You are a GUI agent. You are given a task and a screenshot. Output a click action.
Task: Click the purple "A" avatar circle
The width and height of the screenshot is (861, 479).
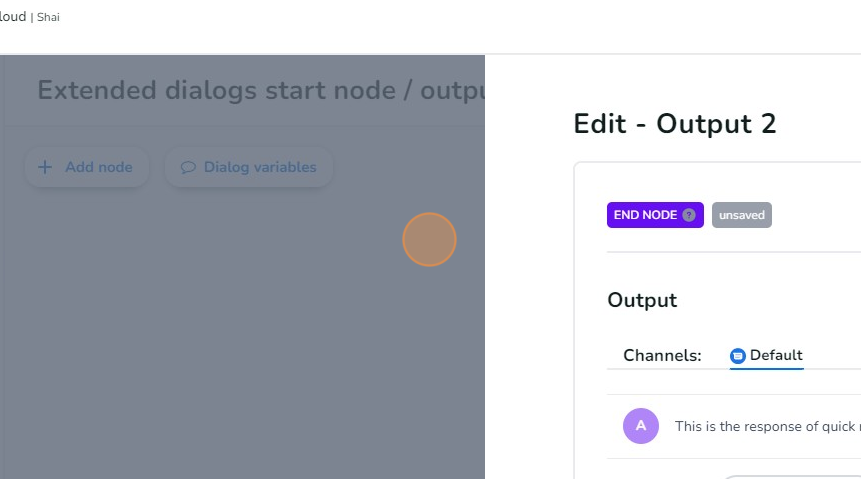tap(641, 425)
